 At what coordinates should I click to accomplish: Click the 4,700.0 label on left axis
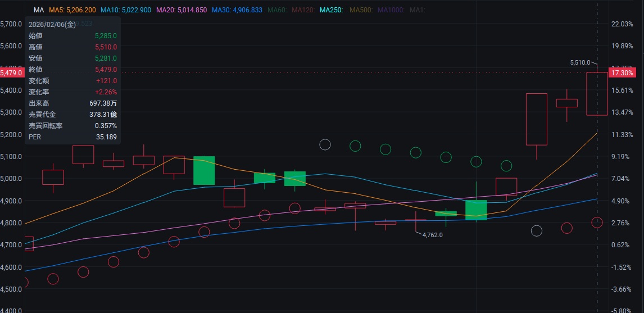[x=11, y=245]
